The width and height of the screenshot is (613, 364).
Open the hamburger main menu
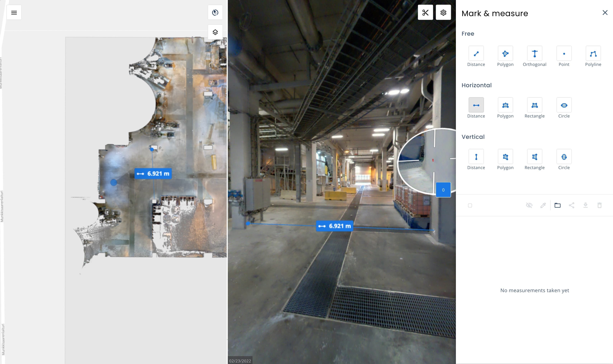tap(14, 12)
